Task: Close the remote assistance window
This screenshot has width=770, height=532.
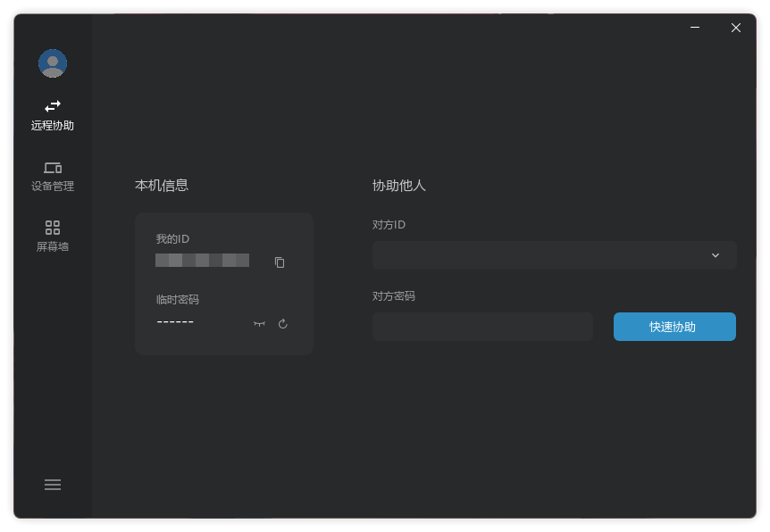Action: 736,28
